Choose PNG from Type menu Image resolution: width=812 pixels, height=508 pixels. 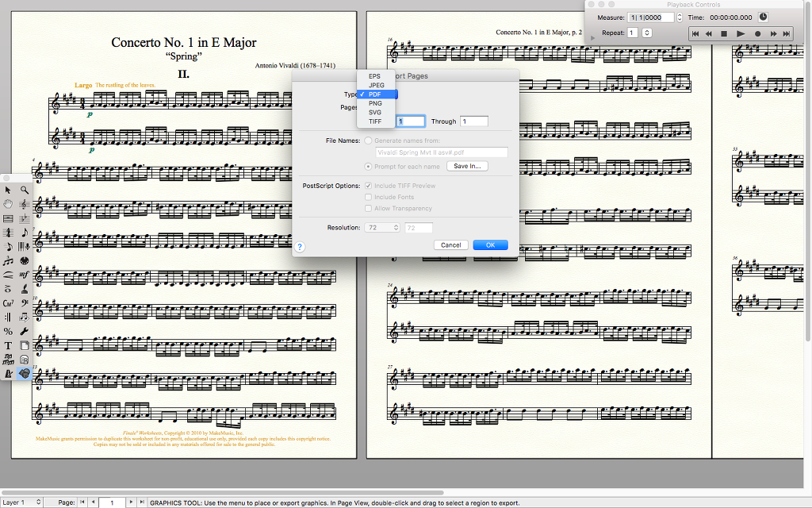tap(377, 103)
